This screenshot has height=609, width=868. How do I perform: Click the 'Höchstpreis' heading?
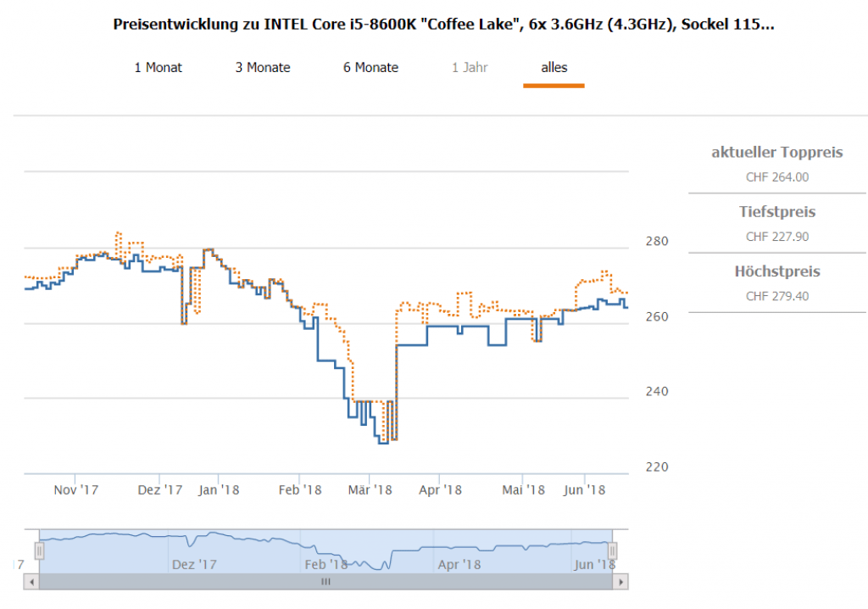tap(776, 271)
